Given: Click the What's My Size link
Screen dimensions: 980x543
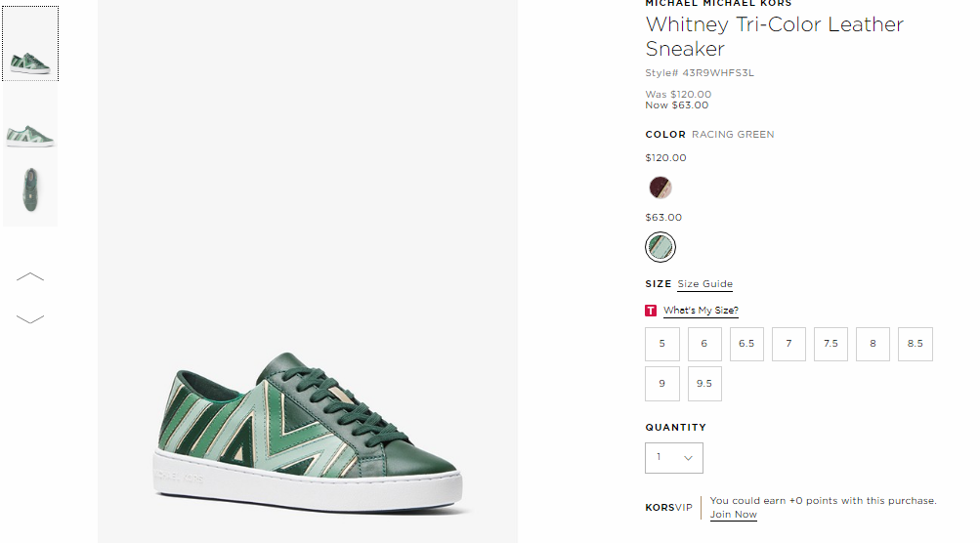Looking at the screenshot, I should coord(701,311).
